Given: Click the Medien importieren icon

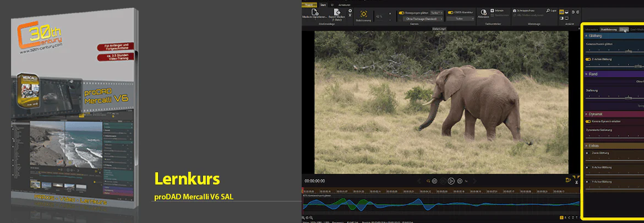Looking at the screenshot, I should [315, 12].
